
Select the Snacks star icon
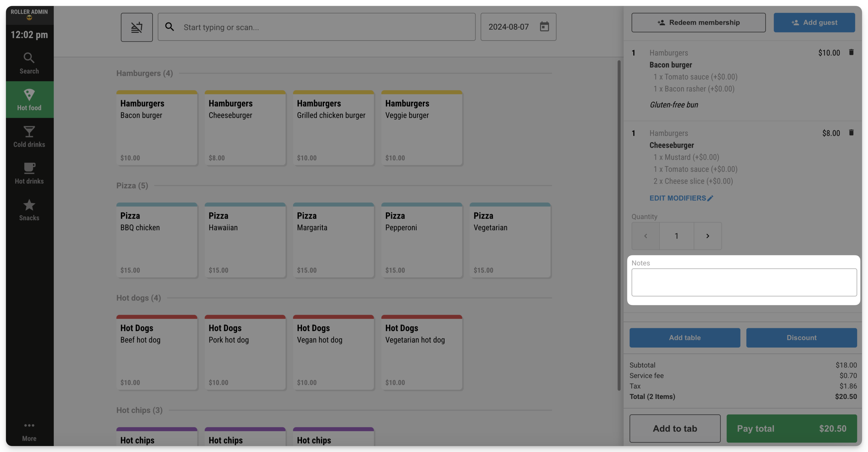point(29,205)
